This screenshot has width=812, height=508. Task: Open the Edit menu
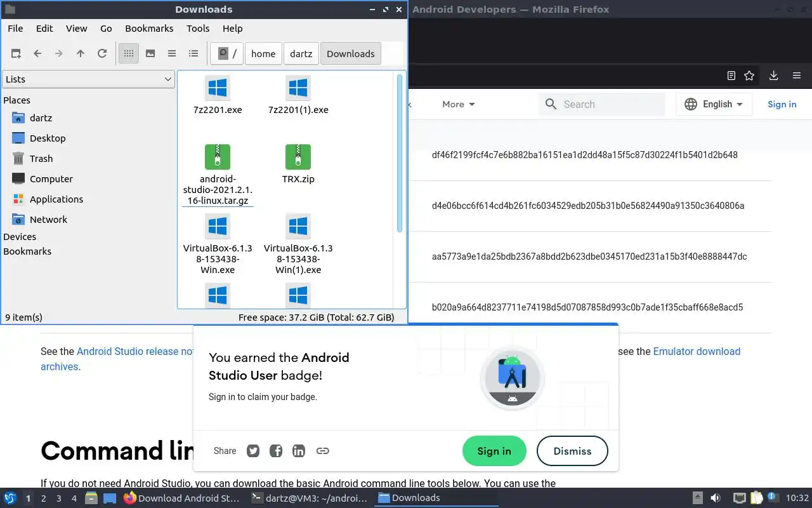(44, 29)
